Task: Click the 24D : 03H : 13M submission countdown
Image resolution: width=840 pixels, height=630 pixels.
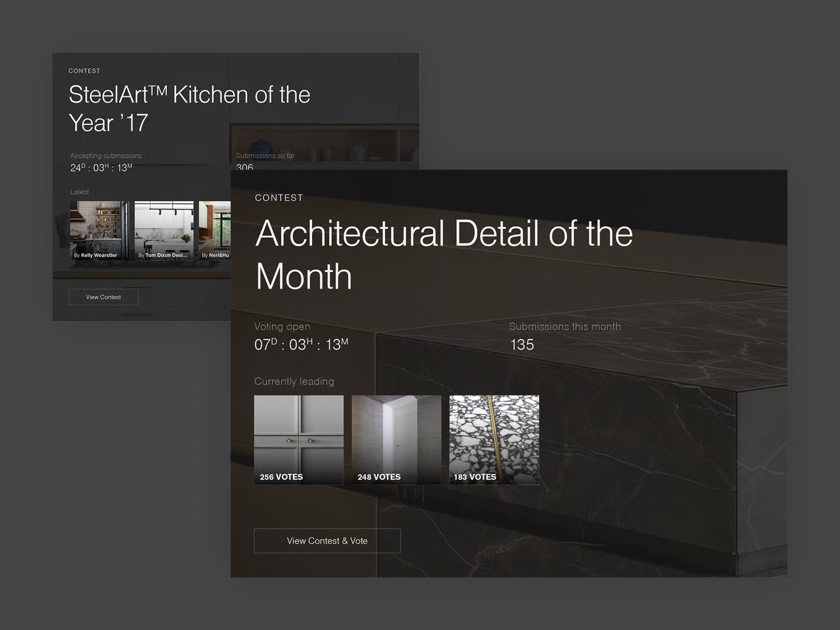Action: coord(101,167)
